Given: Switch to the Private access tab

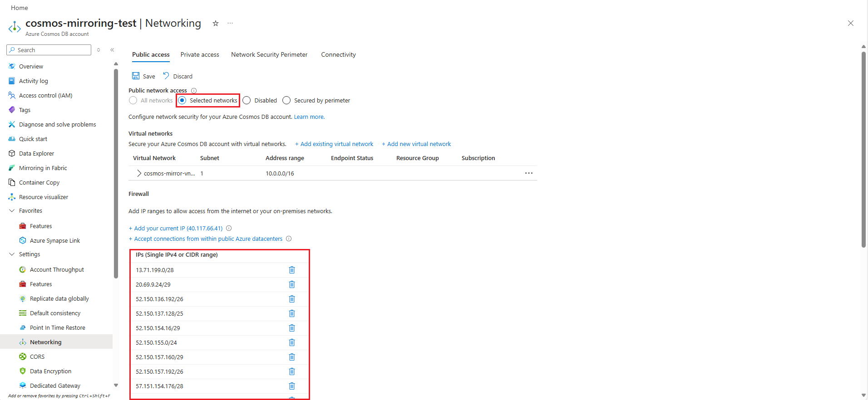Looking at the screenshot, I should tap(200, 54).
